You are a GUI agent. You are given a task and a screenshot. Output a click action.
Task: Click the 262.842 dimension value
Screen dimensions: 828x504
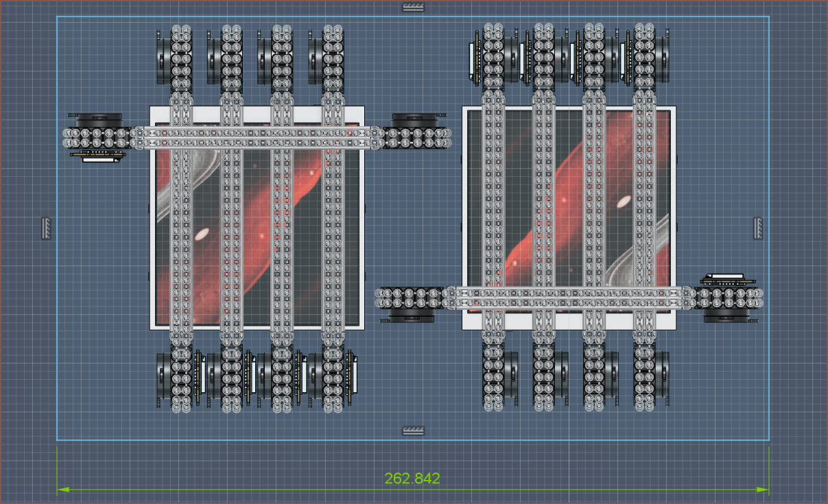point(412,479)
